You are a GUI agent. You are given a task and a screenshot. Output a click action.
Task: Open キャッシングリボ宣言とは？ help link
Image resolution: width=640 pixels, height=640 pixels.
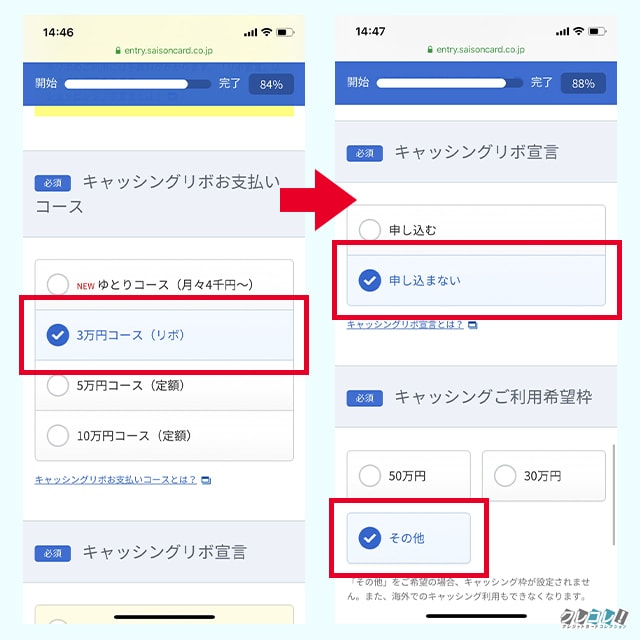pyautogui.click(x=405, y=324)
